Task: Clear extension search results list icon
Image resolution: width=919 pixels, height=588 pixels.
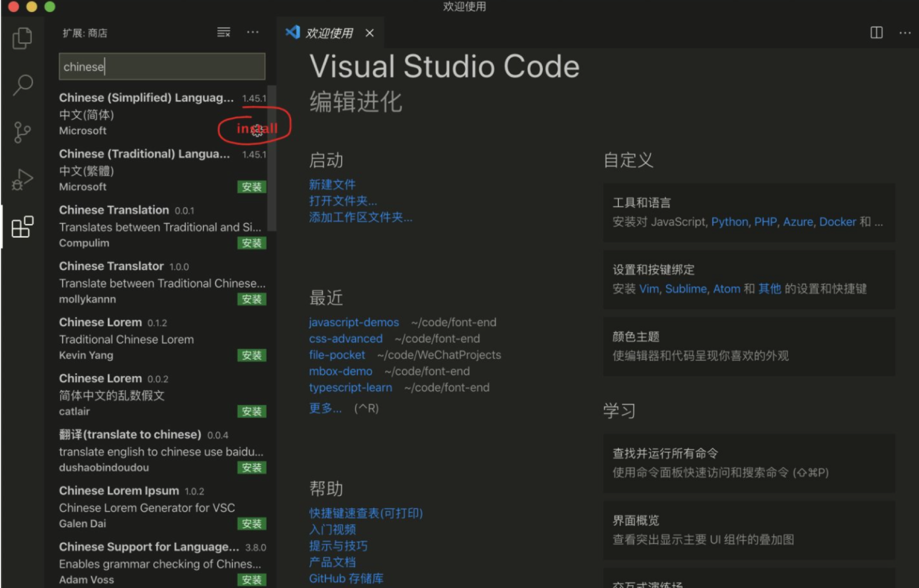Action: 224,33
